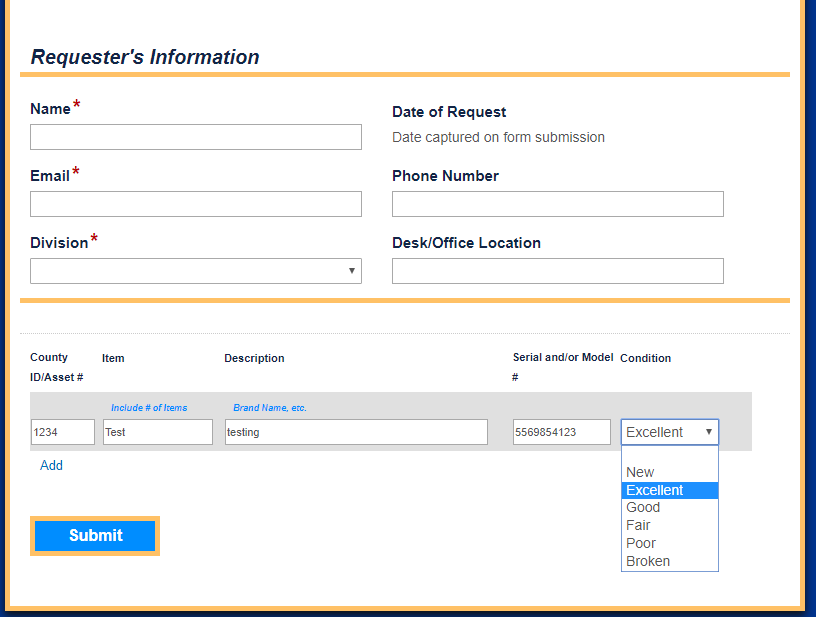816x617 pixels.
Task: Choose New from the Condition list
Action: tap(640, 472)
